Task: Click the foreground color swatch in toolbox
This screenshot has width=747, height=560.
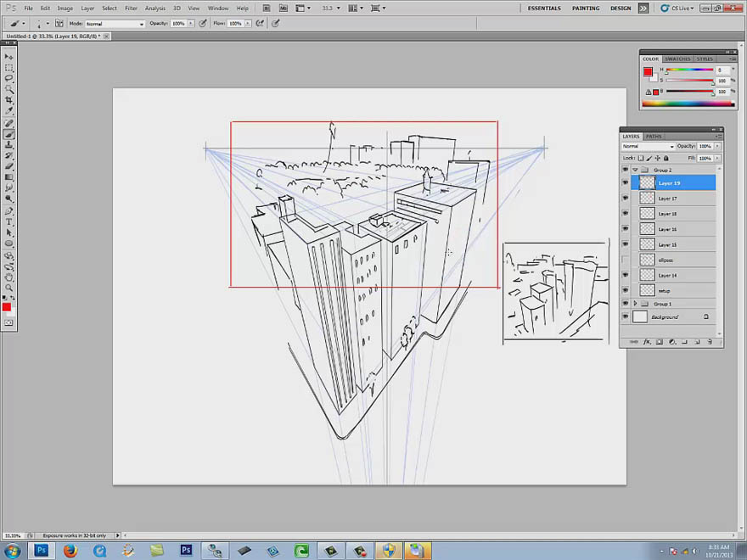Action: [x=6, y=307]
